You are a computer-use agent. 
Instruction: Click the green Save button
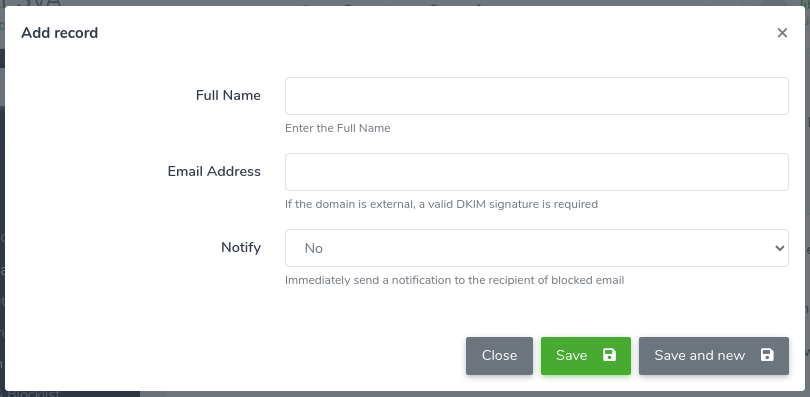click(586, 356)
